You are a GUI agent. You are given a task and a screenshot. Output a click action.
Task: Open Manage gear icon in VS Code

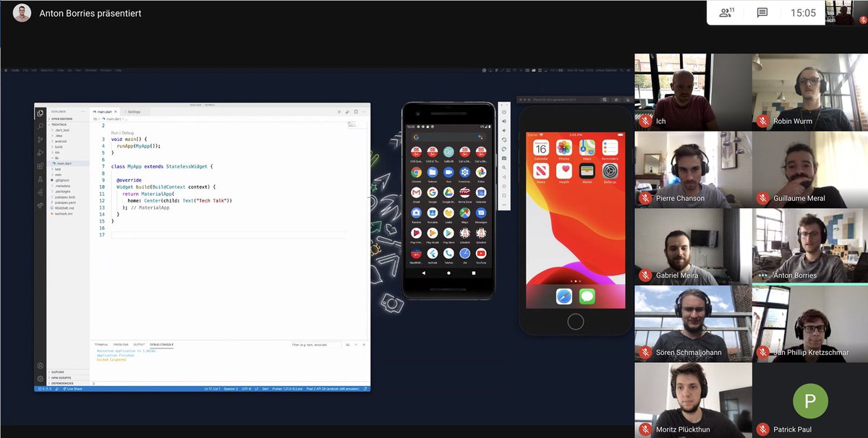[x=41, y=378]
